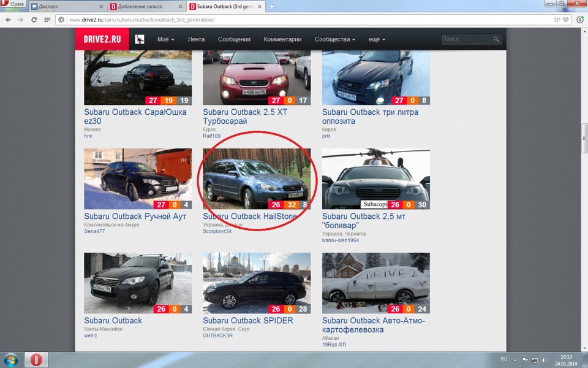This screenshot has height=368, width=588.
Task: Click the network icon in system tray
Action: tap(535, 360)
